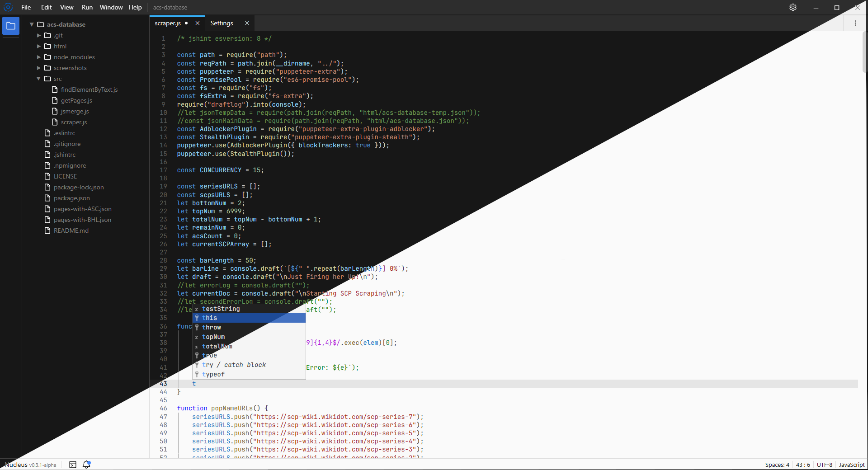The width and height of the screenshot is (868, 470).
Task: Open the Run menu
Action: pyautogui.click(x=87, y=7)
